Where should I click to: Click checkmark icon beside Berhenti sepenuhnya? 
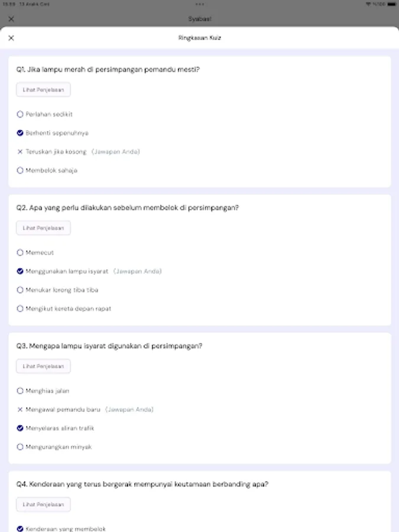19,132
